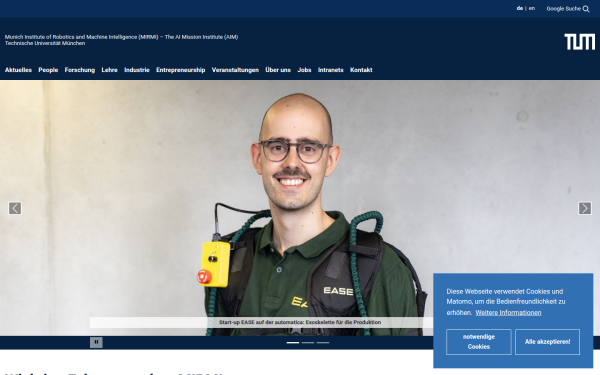Click the Google Suche magnifier icon
600x375 pixels.
pyautogui.click(x=586, y=9)
